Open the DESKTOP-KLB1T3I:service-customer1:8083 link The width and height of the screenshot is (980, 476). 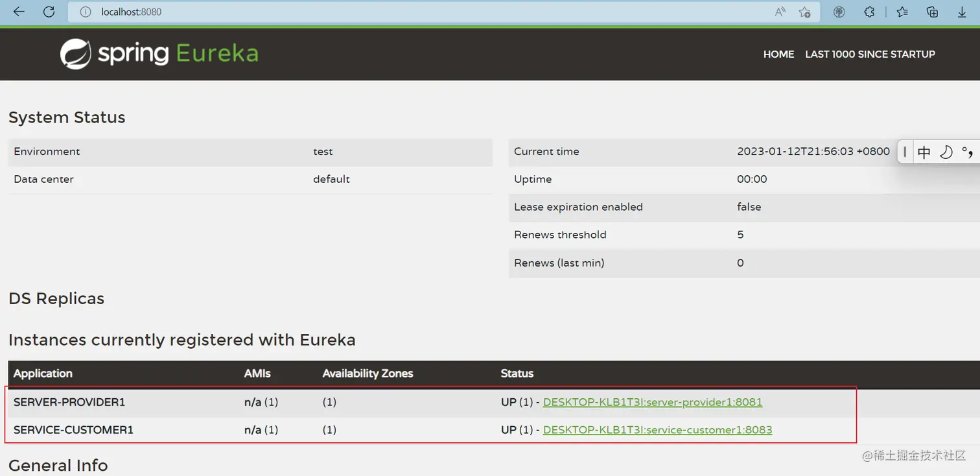pos(657,430)
